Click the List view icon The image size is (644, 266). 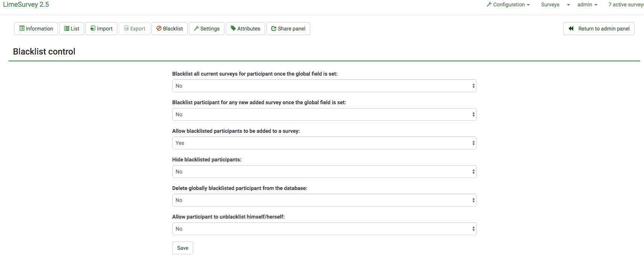click(67, 29)
